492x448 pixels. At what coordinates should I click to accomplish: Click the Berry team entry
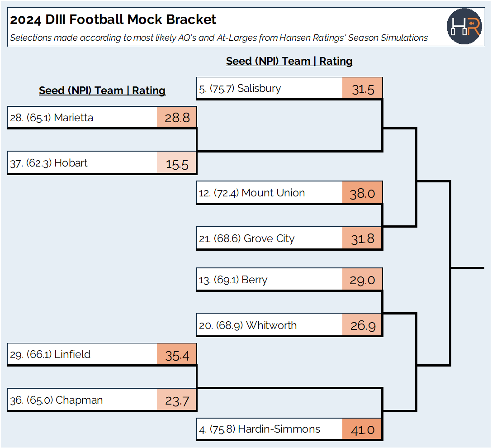270,279
